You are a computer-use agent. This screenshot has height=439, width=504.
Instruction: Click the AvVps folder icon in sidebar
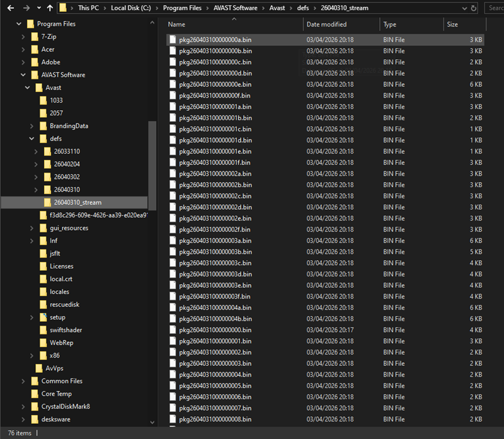[39, 368]
